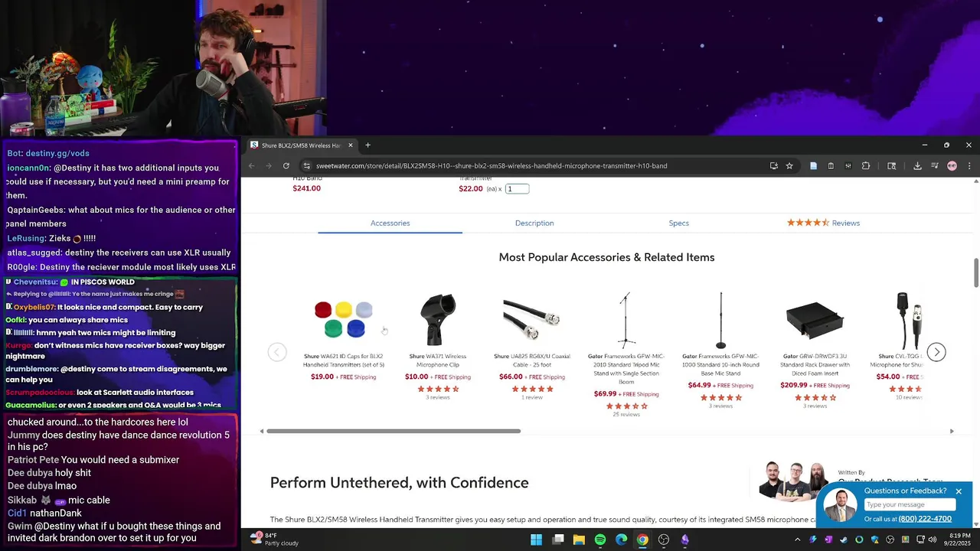Open the Chrome downloads icon
The height and width of the screenshot is (551, 980).
(x=917, y=166)
